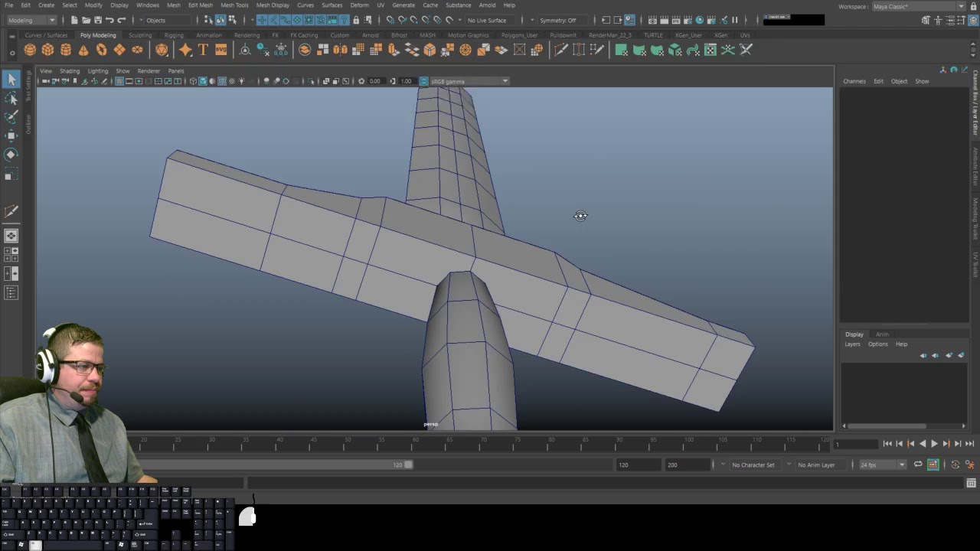The width and height of the screenshot is (980, 551).
Task: Open the Mesh Tools menu
Action: (234, 5)
